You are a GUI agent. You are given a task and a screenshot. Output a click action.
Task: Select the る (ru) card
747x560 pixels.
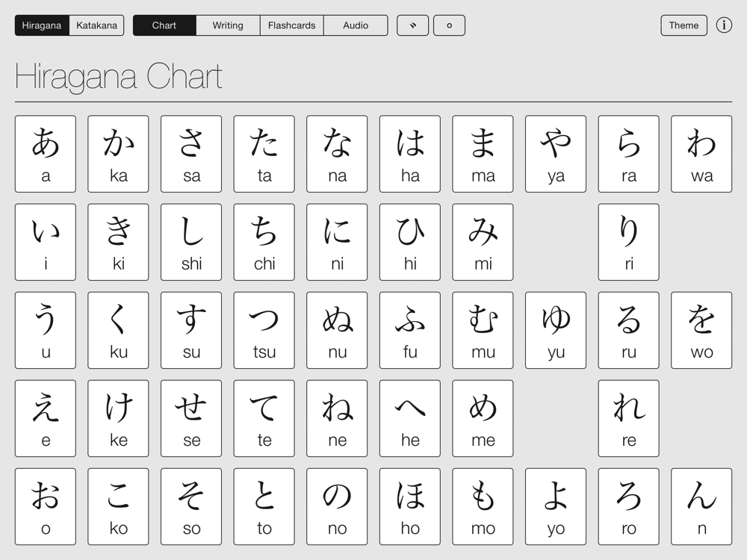[628, 330]
